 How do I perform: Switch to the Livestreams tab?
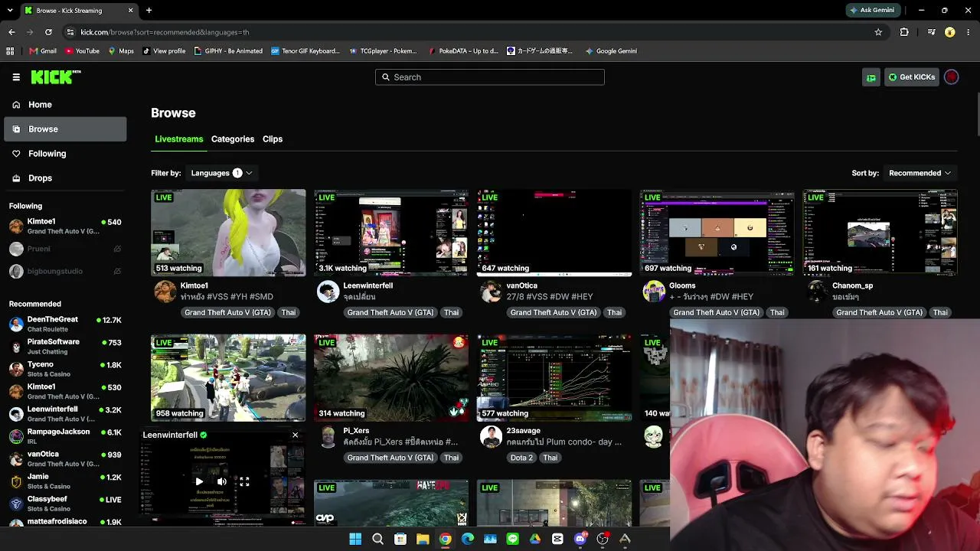pyautogui.click(x=179, y=139)
